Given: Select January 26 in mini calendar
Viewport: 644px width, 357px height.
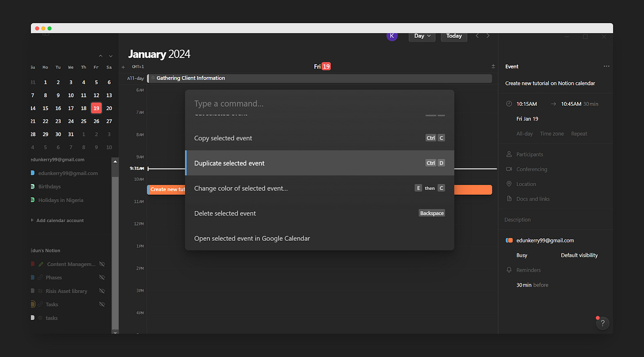Looking at the screenshot, I should [x=96, y=121].
